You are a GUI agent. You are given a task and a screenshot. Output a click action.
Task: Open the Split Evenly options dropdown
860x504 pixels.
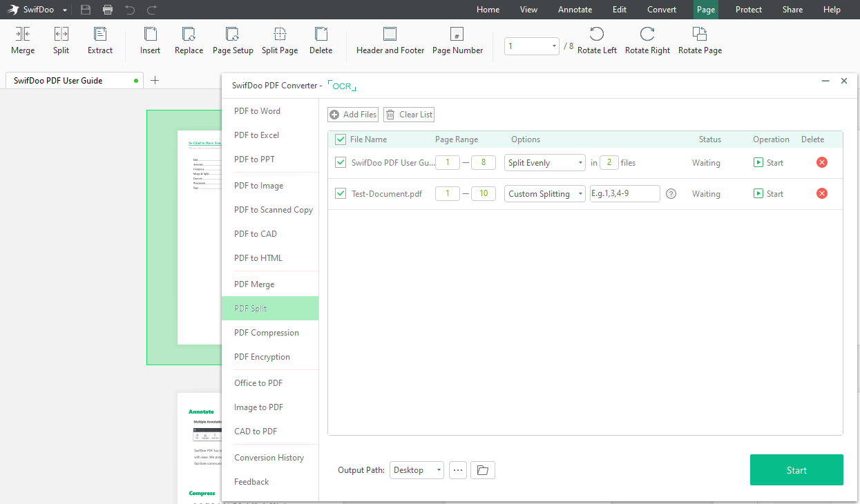(545, 163)
